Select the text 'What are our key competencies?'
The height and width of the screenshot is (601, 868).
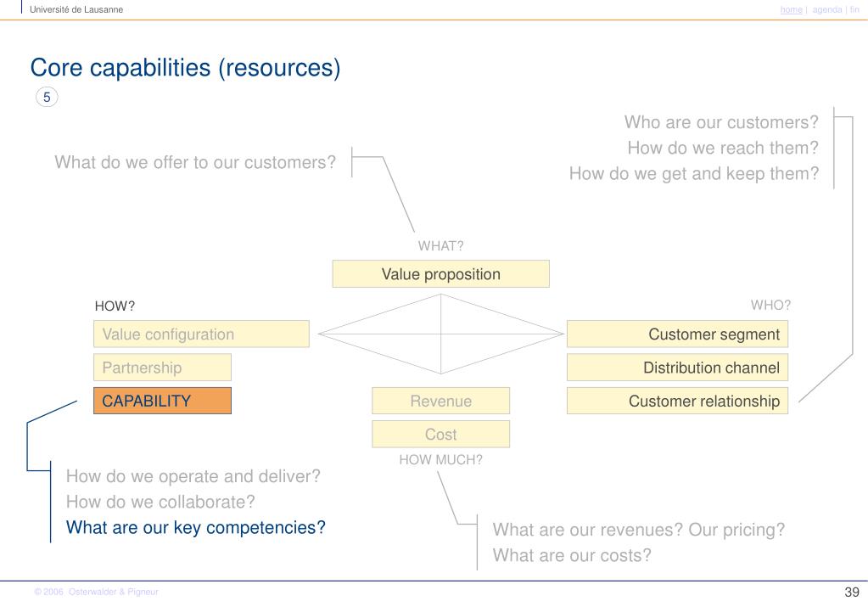coord(195,527)
